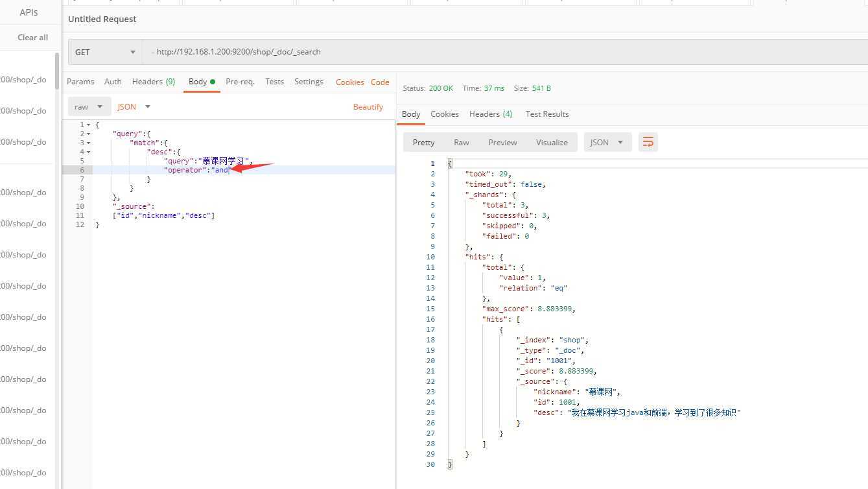This screenshot has height=489, width=868.
Task: Click the Beautify button
Action: [x=368, y=107]
